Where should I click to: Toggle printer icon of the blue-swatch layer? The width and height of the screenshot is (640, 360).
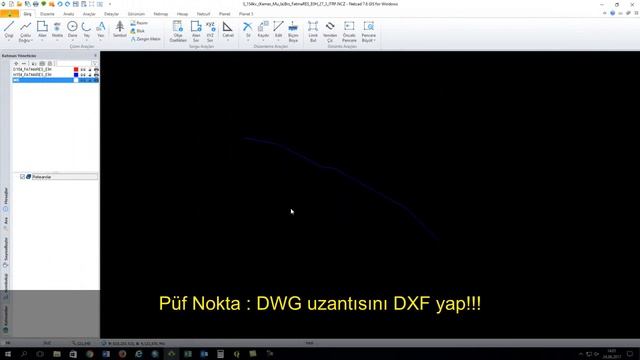tap(96, 75)
